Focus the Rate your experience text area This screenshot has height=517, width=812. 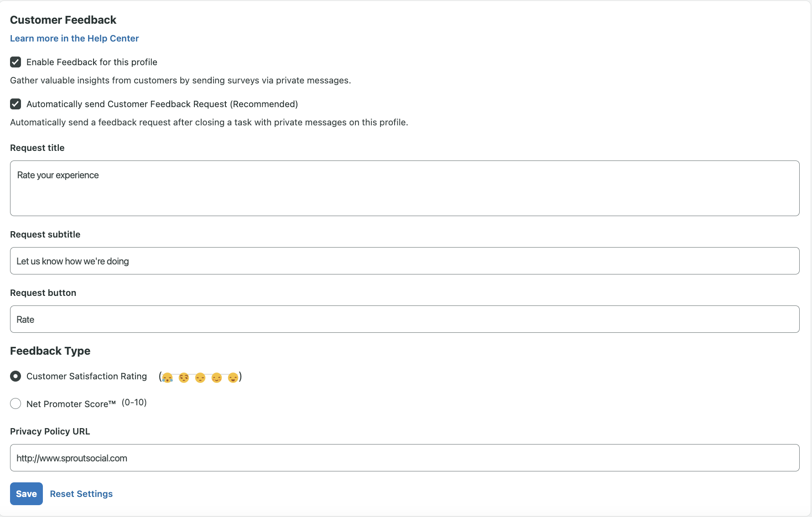405,188
